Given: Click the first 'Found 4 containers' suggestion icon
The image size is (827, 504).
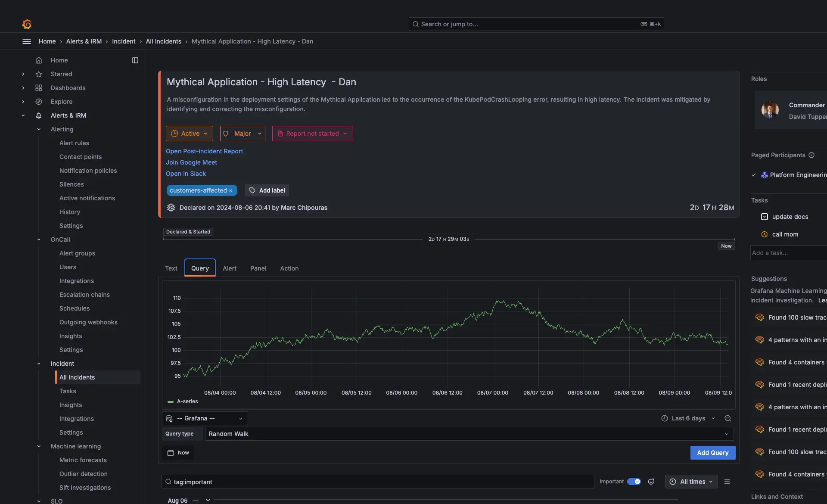Looking at the screenshot, I should pyautogui.click(x=760, y=362).
